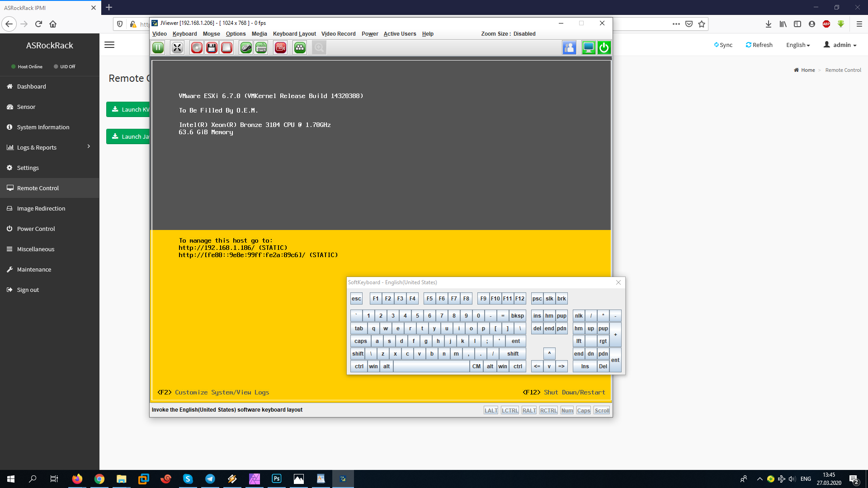Toggle the mouse cursor display icon
The image size is (868, 488).
[246, 47]
